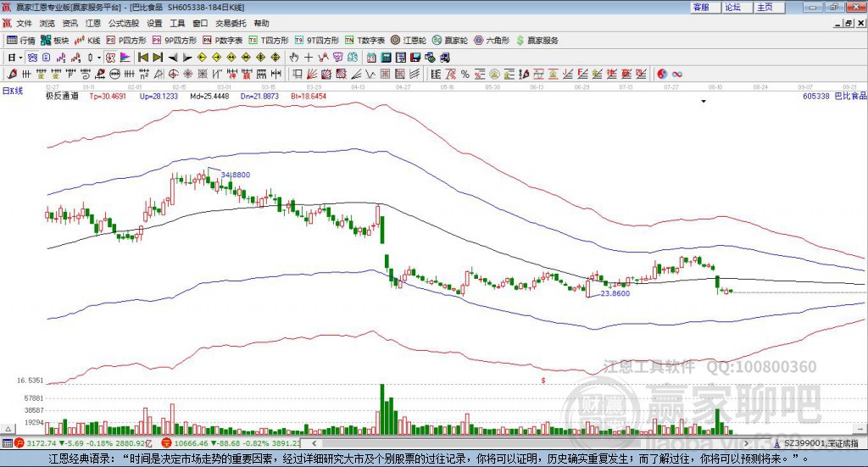The height and width of the screenshot is (467, 868).
Task: Open the 江恩 menu
Action: (93, 23)
